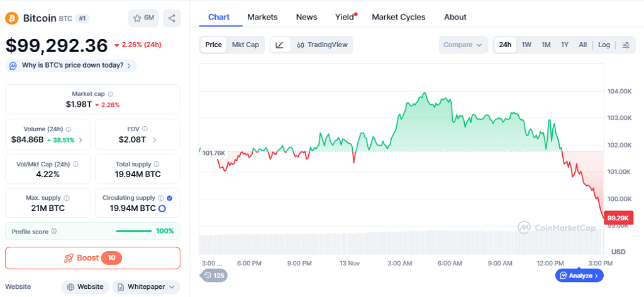The image size is (644, 297).
Task: Switch chart to Price view
Action: tap(214, 45)
